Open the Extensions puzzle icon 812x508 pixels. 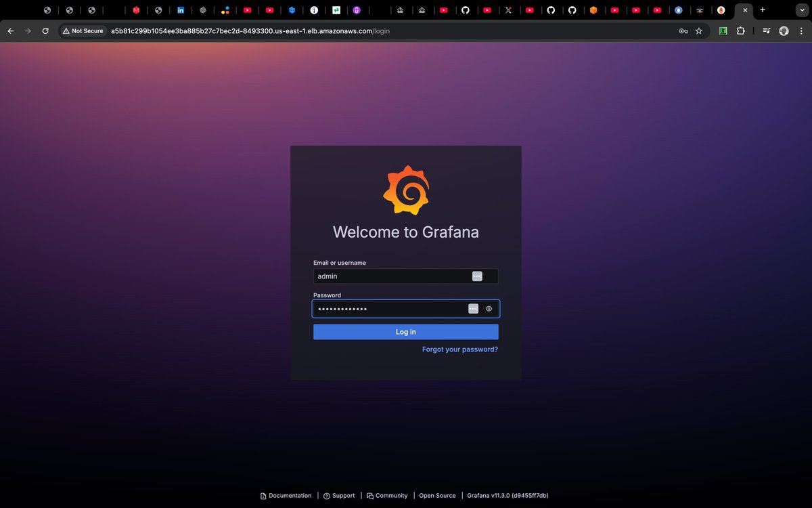tap(740, 31)
